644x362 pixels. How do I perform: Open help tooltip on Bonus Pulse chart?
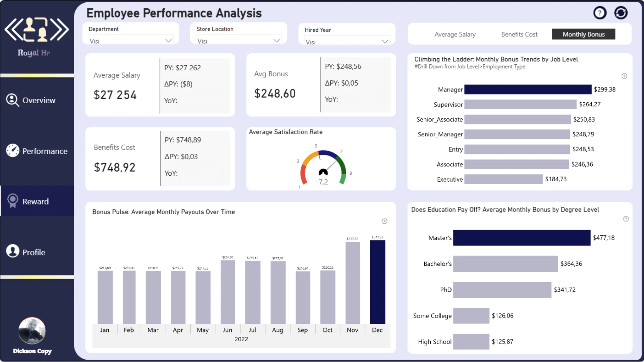384,221
